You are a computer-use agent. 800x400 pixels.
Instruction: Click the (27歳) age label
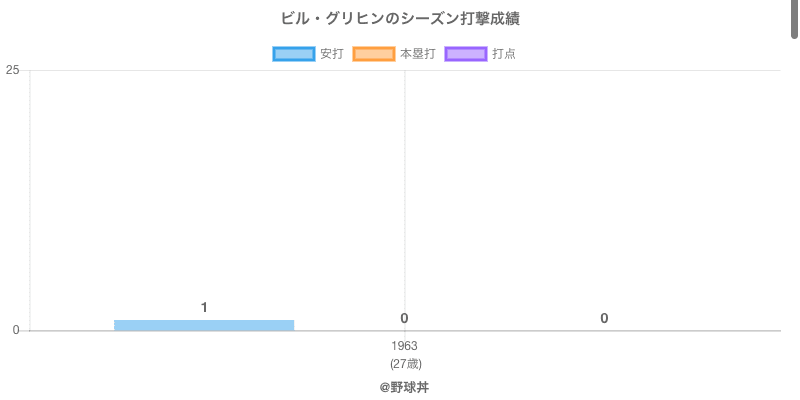tap(405, 363)
